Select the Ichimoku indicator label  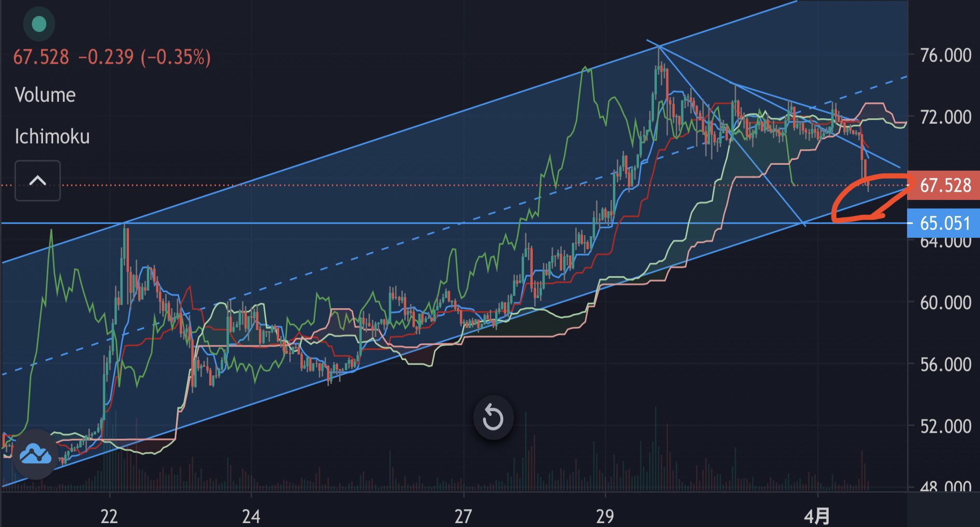coord(52,137)
